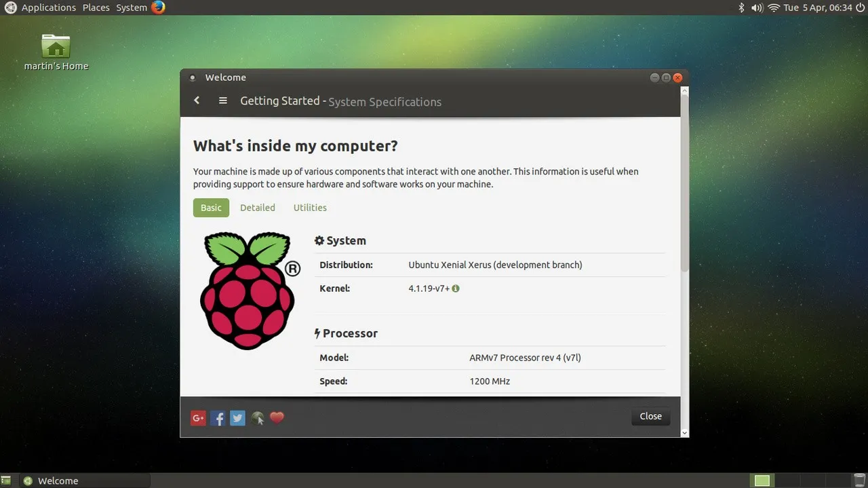Click the Facebook icon in the footer
Screen dimensions: 868x488
[218, 417]
